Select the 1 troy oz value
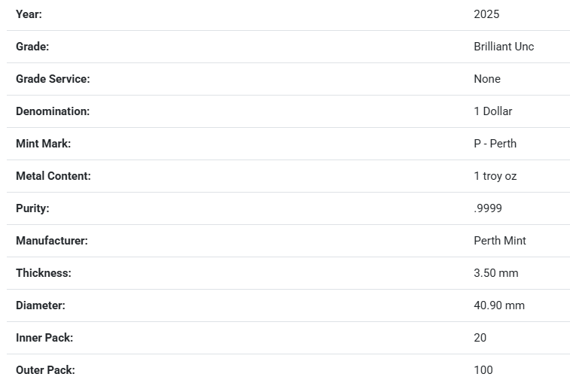The height and width of the screenshot is (392, 570). (x=495, y=176)
